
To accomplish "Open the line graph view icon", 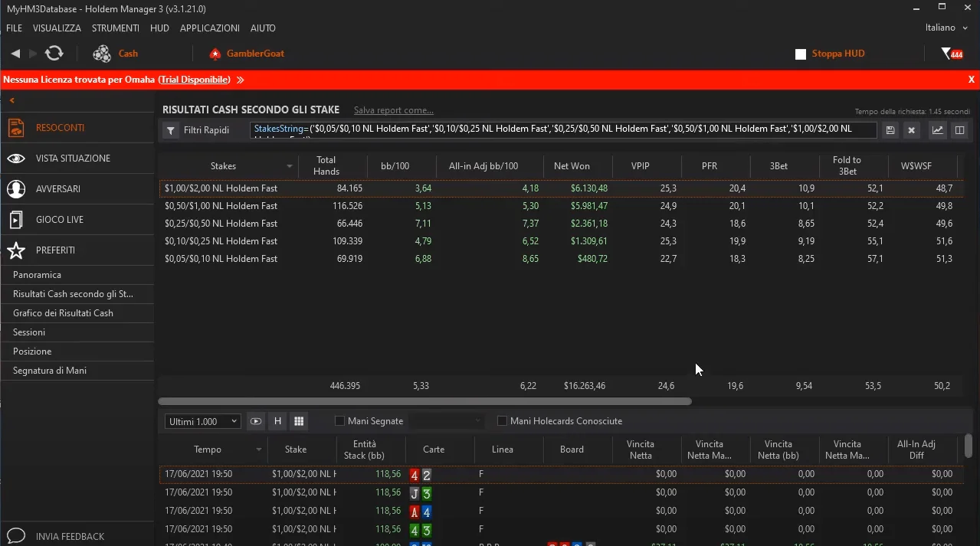I will point(937,130).
